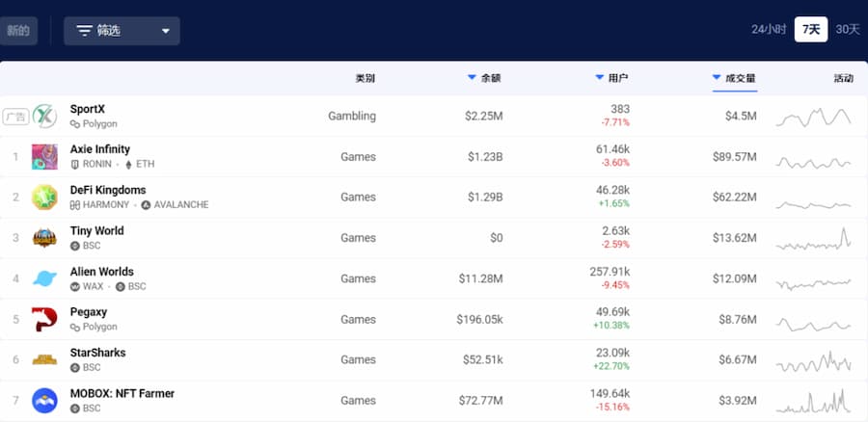
Task: Click the 257.91k users value
Action: [x=610, y=272]
